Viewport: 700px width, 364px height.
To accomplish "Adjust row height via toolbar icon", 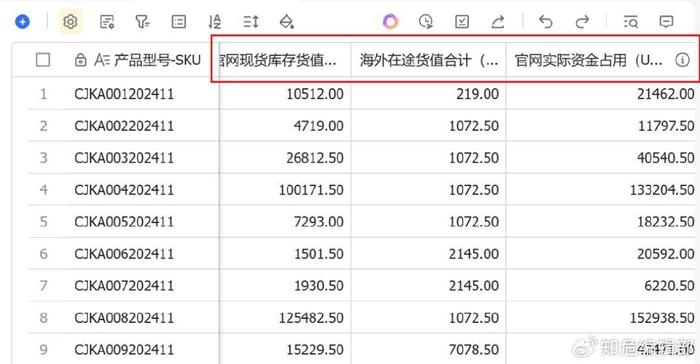I will 251,21.
